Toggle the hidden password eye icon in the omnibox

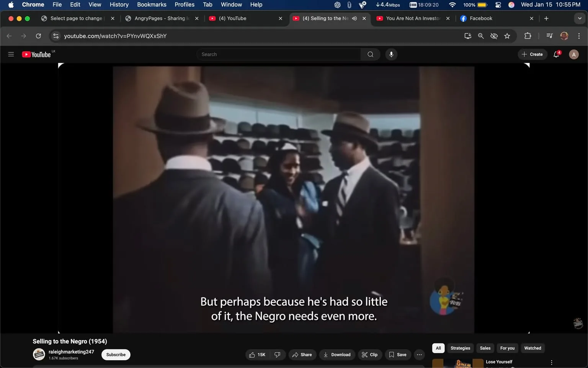coord(494,36)
